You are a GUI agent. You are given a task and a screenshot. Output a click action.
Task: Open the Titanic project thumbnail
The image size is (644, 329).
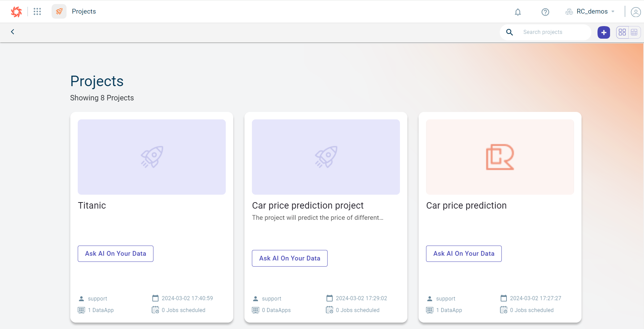[152, 157]
